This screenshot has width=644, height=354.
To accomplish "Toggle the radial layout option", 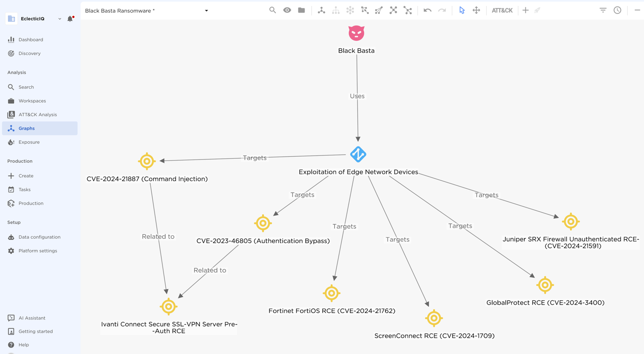I will (x=350, y=10).
